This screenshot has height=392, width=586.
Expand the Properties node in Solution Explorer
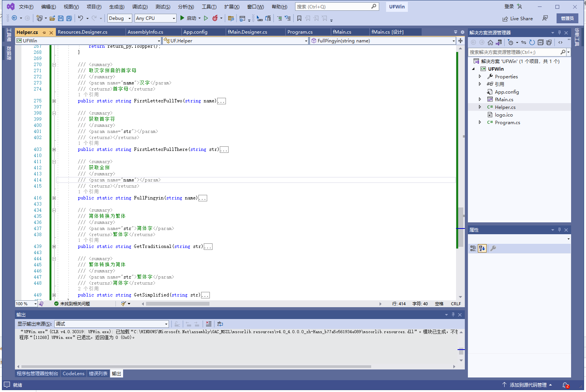[480, 76]
